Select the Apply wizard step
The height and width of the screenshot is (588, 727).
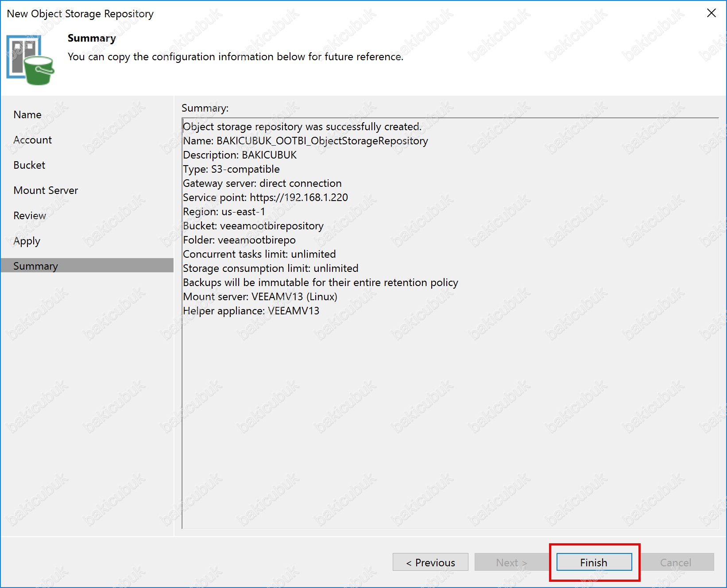tap(27, 241)
